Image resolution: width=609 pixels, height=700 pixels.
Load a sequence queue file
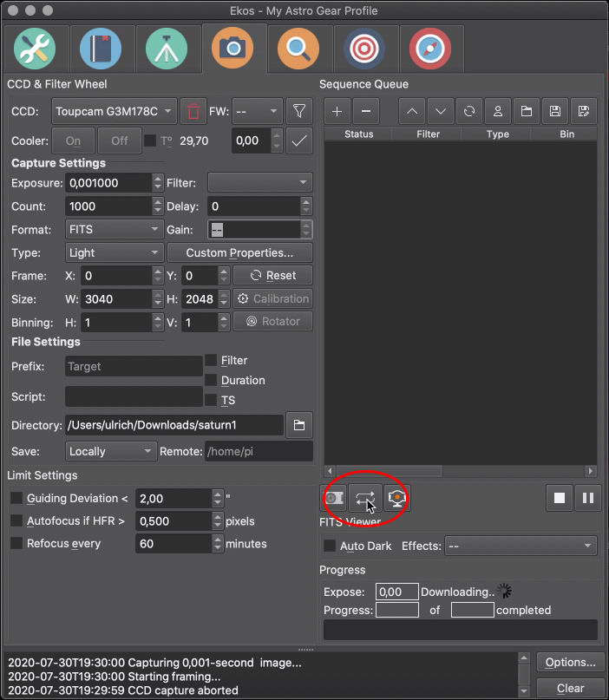[x=527, y=111]
